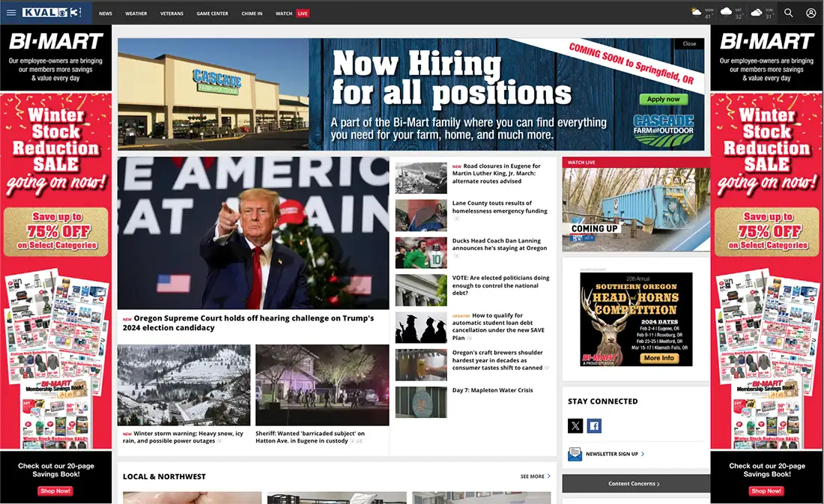Open Trump lead story image
This screenshot has height=504, width=824.
click(253, 233)
